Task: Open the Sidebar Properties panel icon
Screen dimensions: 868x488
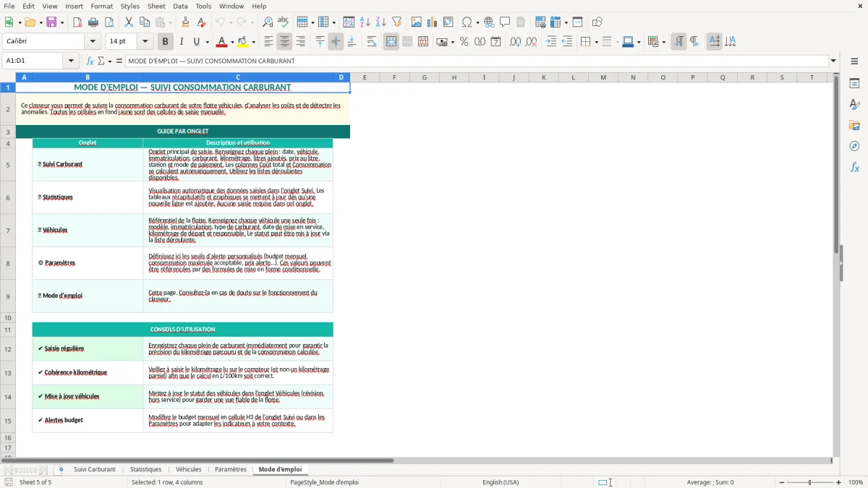Action: (x=854, y=84)
